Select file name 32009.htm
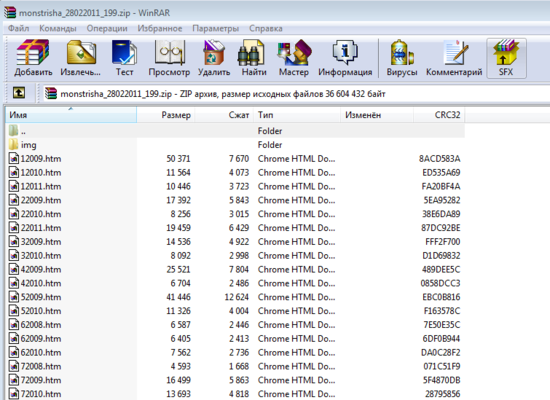This screenshot has height=400, width=550. coord(41,241)
